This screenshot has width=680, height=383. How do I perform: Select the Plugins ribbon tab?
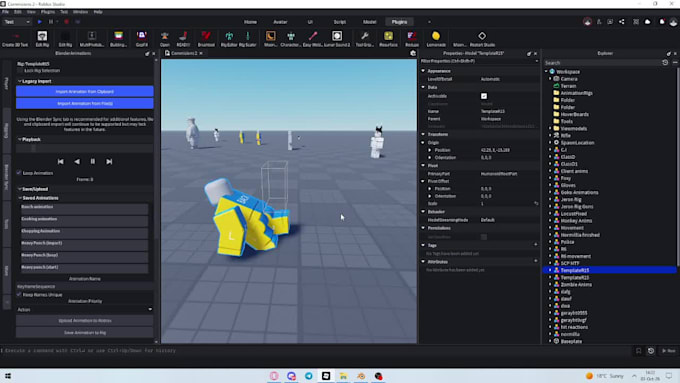point(399,22)
